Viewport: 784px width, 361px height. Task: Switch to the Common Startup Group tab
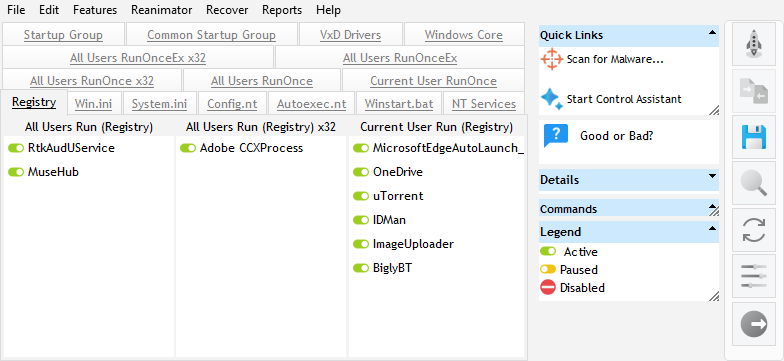click(212, 35)
